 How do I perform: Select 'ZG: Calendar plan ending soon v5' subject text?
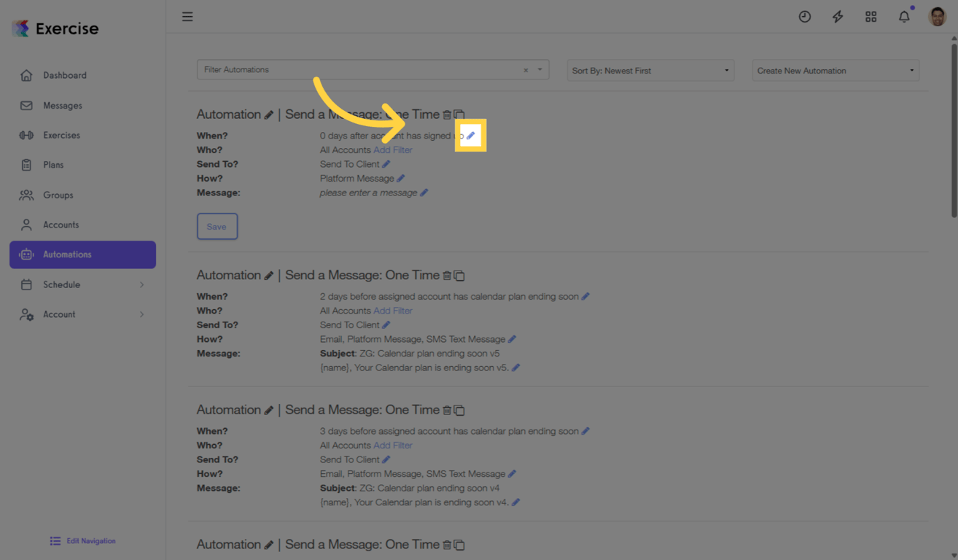point(429,354)
